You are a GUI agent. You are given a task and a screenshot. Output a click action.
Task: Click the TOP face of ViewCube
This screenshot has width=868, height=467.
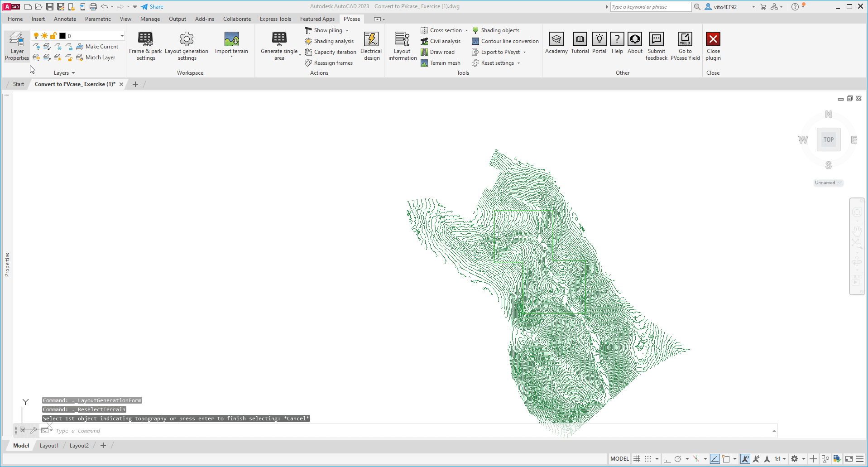829,140
